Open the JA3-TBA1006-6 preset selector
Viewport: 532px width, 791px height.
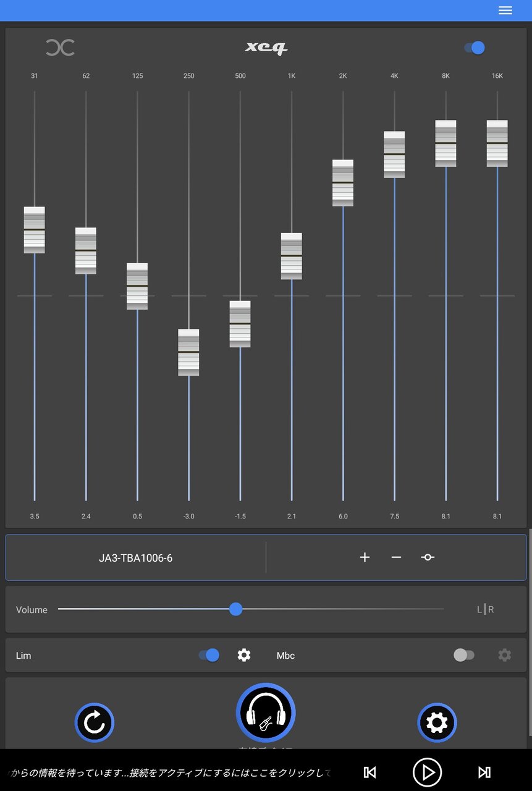(x=136, y=558)
